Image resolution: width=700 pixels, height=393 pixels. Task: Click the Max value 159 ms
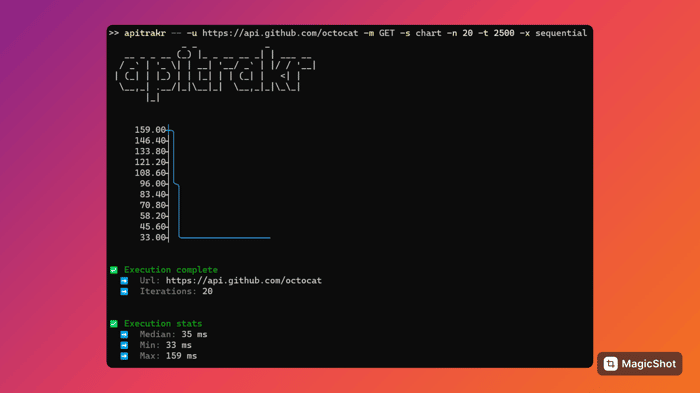pyautogui.click(x=181, y=356)
